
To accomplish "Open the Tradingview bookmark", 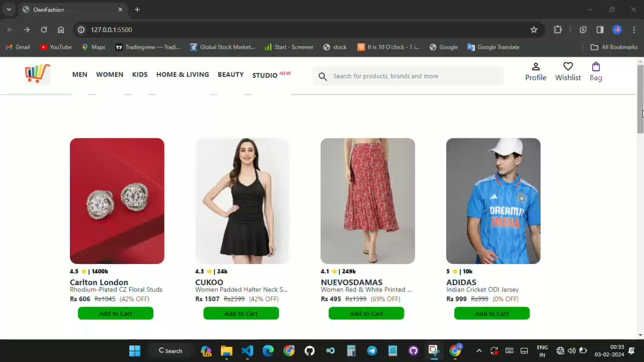I will [x=148, y=47].
